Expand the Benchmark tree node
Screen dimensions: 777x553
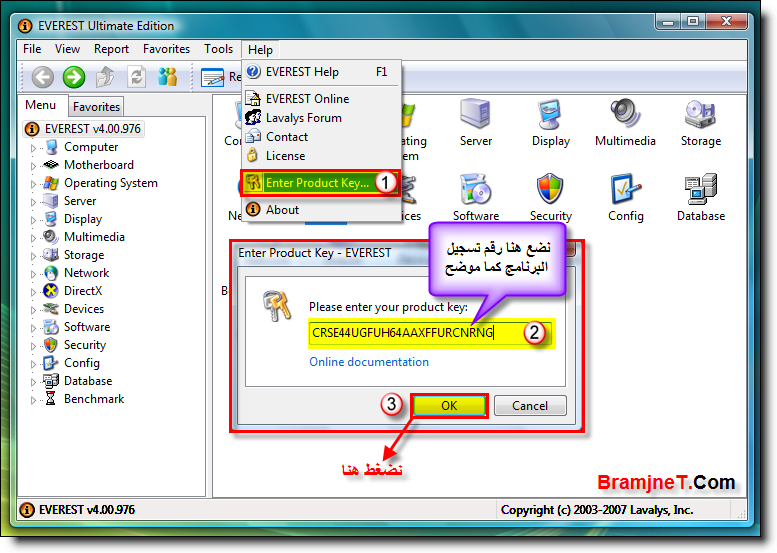pyautogui.click(x=33, y=400)
